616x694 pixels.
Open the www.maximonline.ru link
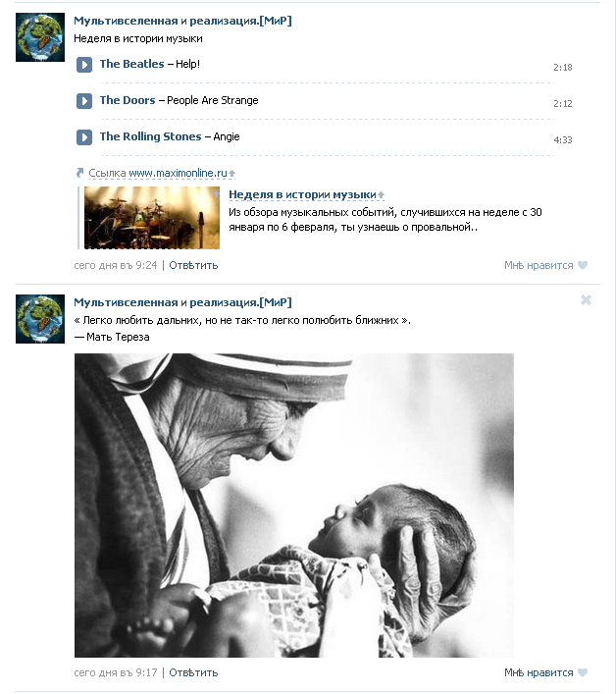pos(178,173)
